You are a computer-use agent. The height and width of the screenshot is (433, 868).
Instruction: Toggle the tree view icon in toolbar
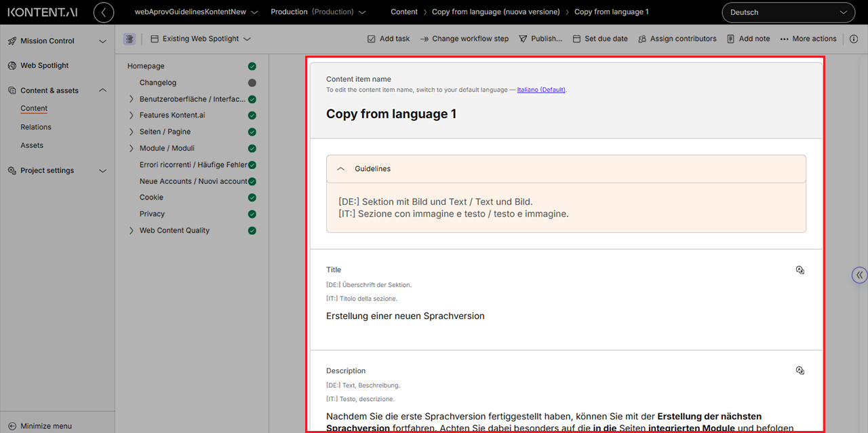point(130,39)
